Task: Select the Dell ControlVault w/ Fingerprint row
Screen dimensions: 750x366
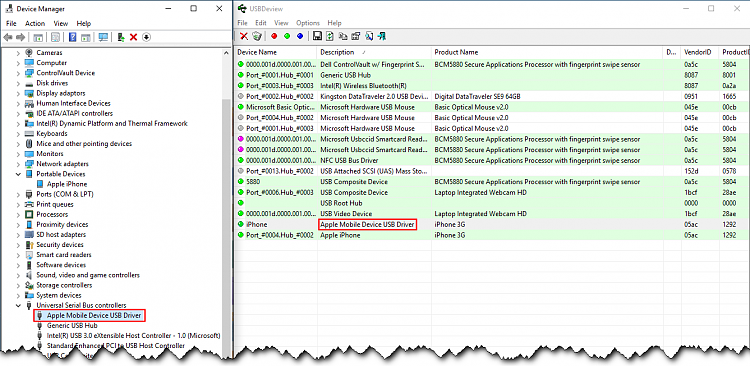Action: (x=492, y=64)
